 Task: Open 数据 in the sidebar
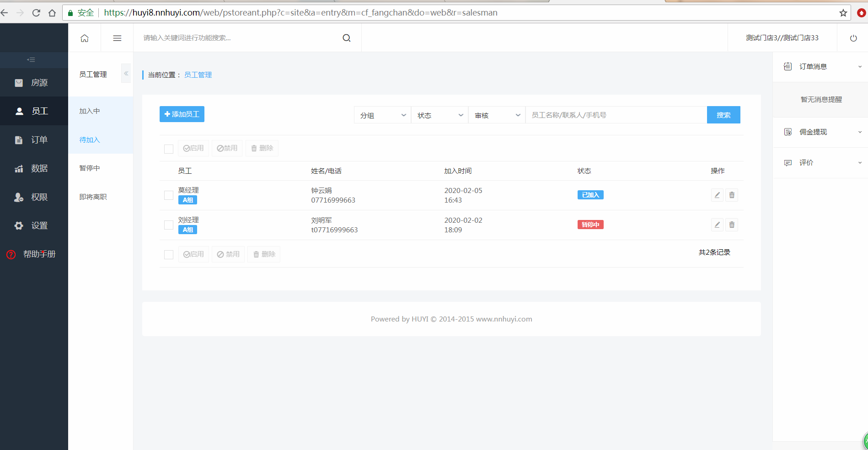34,168
